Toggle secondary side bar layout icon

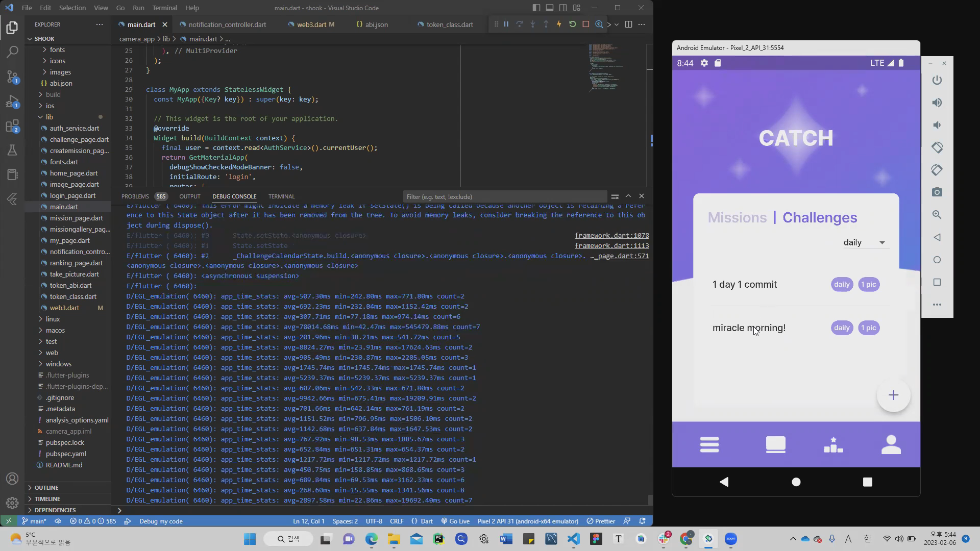pyautogui.click(x=563, y=8)
